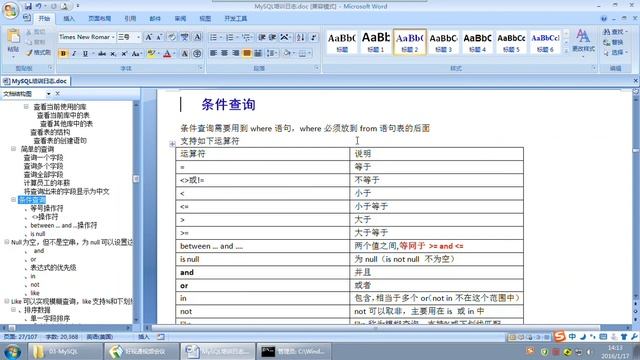
Task: Save document from quick access toolbar
Action: (28, 6)
